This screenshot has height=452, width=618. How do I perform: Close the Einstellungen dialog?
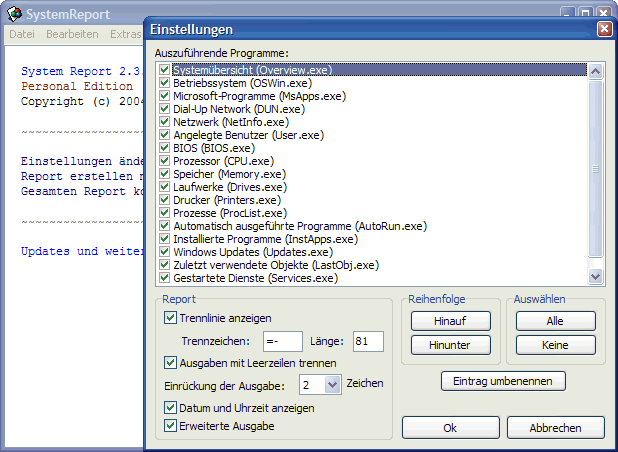coord(604,30)
